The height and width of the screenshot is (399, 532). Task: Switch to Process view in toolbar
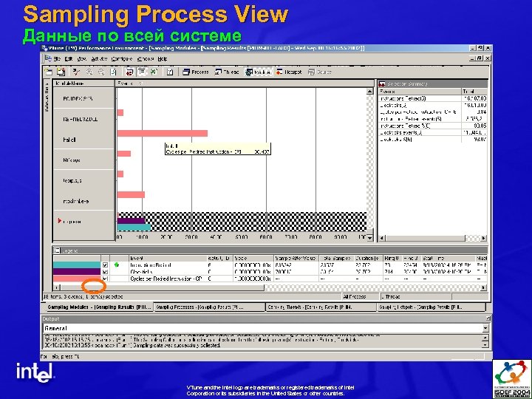coord(195,72)
